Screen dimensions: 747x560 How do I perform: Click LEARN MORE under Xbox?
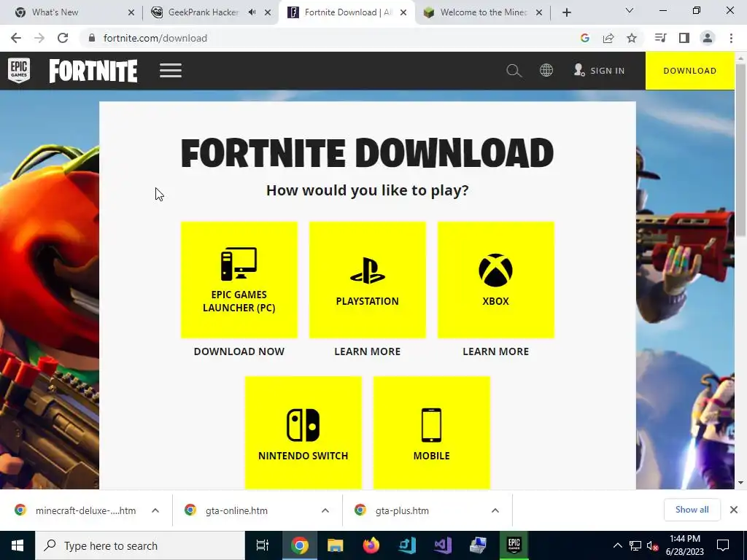[496, 351]
